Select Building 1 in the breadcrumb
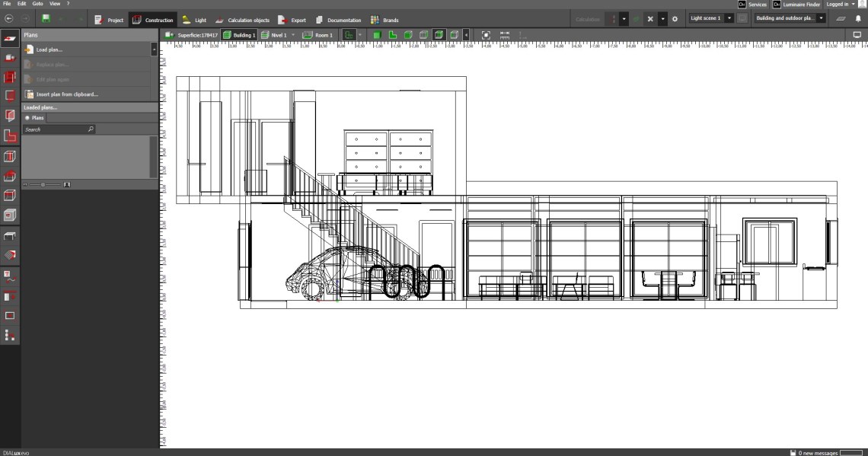 (239, 35)
